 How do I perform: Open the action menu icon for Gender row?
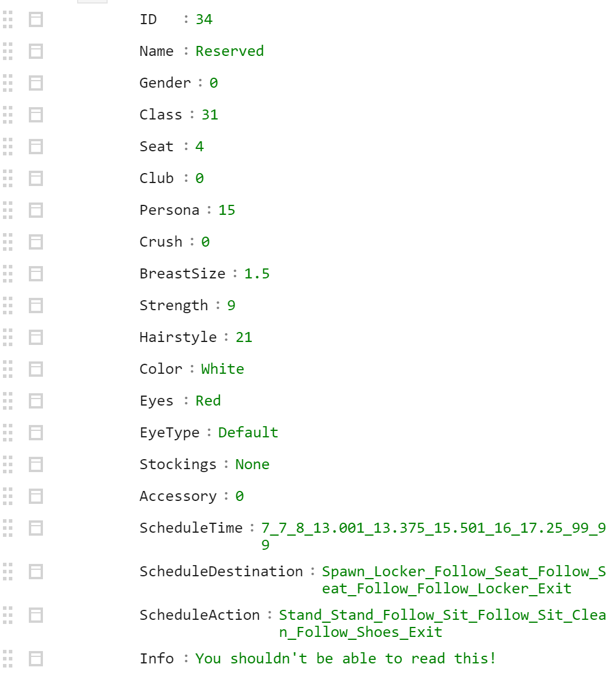(x=36, y=83)
